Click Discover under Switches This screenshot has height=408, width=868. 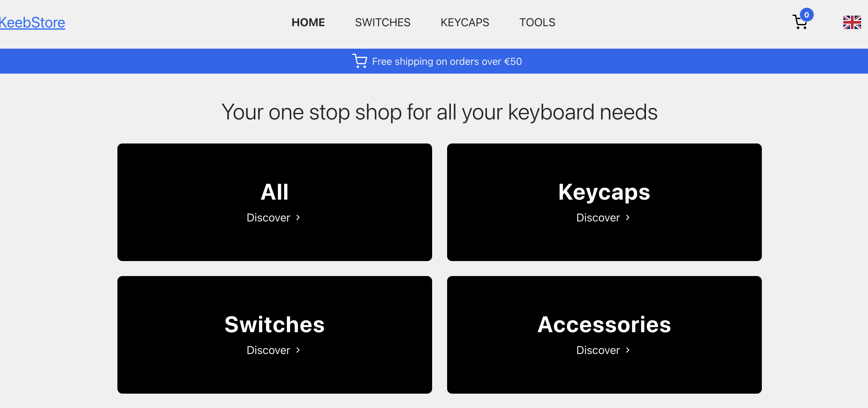[268, 350]
